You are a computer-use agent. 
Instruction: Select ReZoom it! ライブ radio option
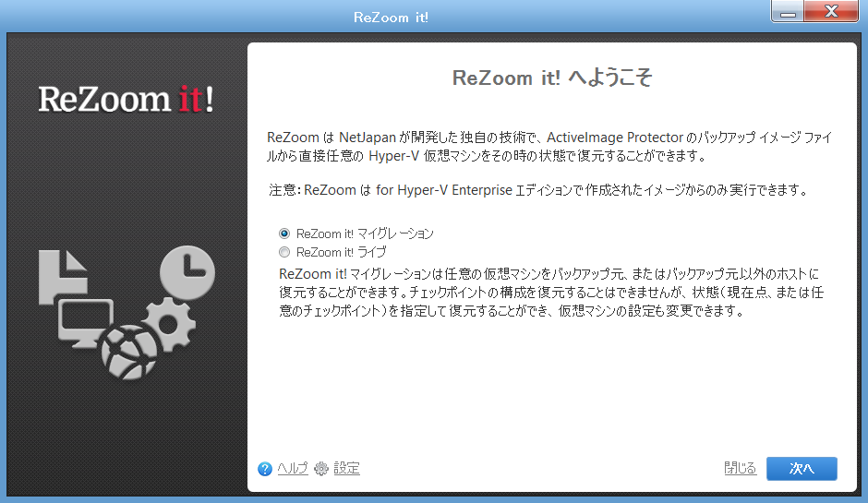click(x=284, y=252)
